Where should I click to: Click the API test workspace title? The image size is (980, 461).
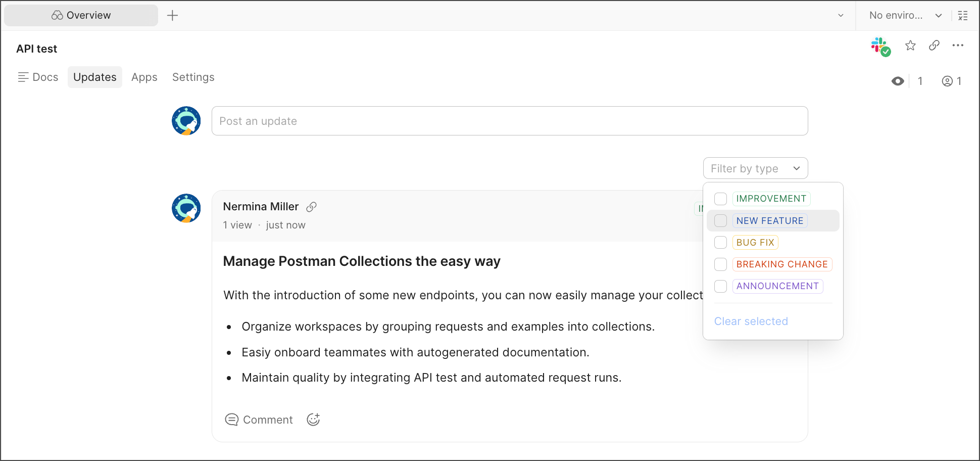click(x=37, y=49)
